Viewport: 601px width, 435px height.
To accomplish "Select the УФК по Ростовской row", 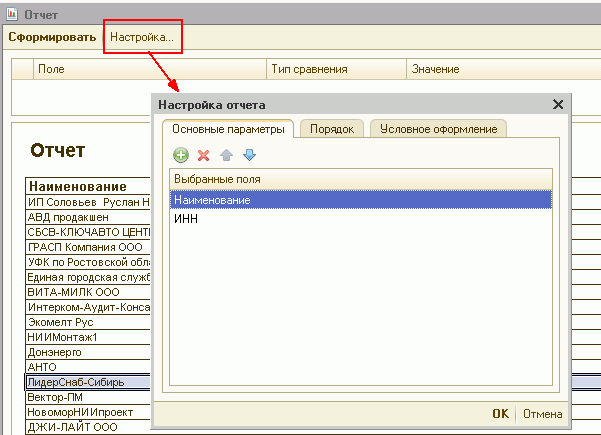I will (x=88, y=262).
